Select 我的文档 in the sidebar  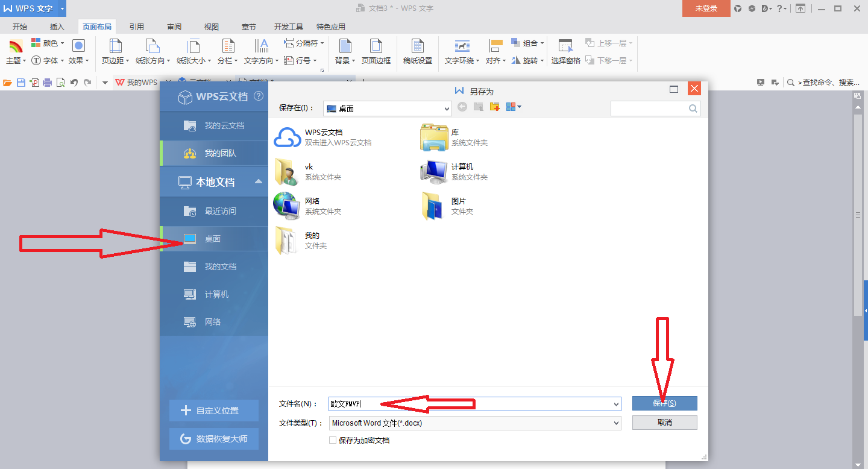coord(214,266)
